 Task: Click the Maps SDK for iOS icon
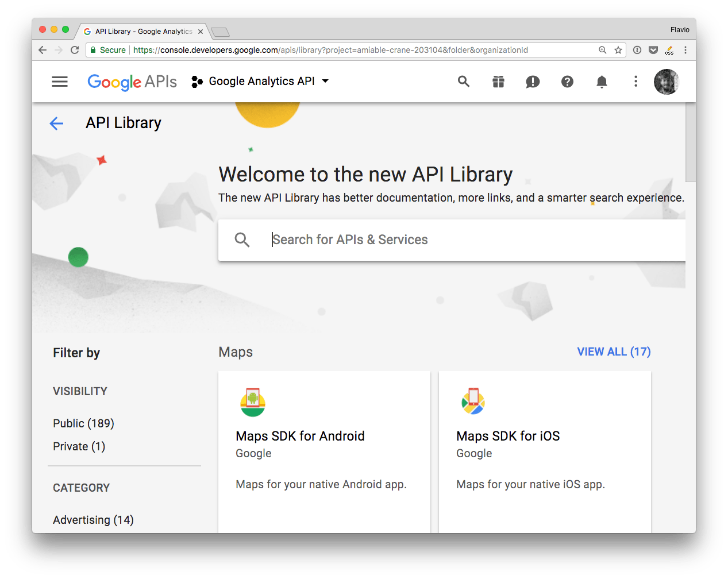pyautogui.click(x=472, y=402)
